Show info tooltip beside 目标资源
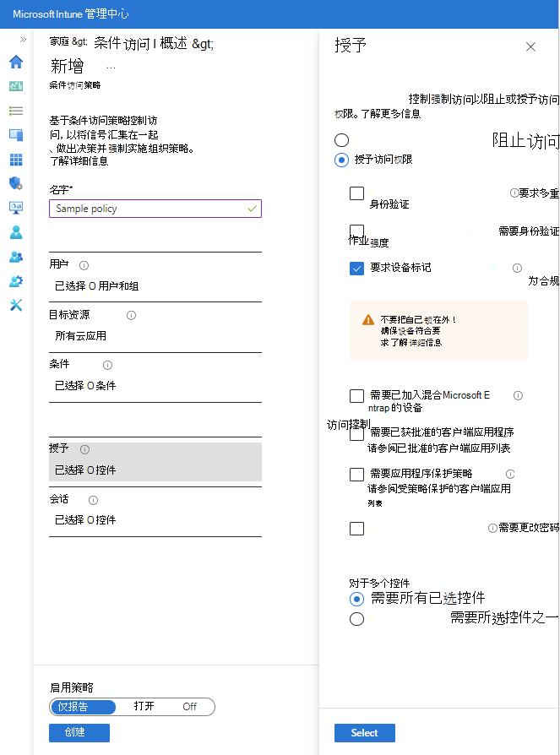 (131, 315)
